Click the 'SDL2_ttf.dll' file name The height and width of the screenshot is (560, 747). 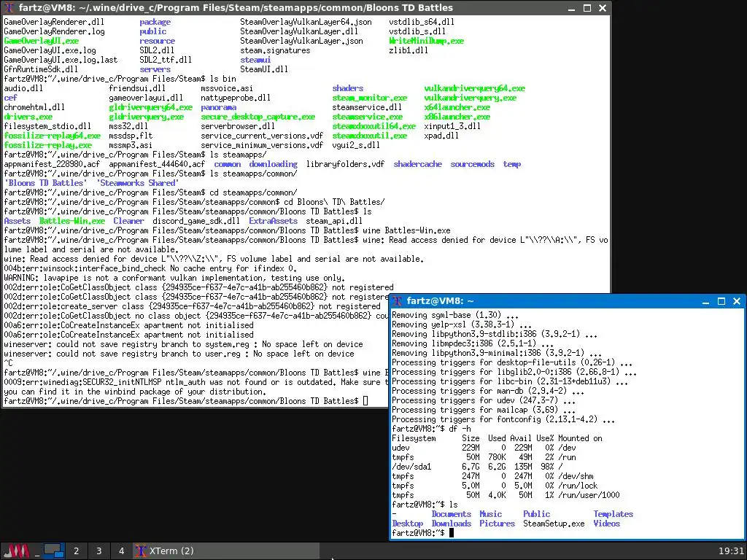pyautogui.click(x=166, y=60)
